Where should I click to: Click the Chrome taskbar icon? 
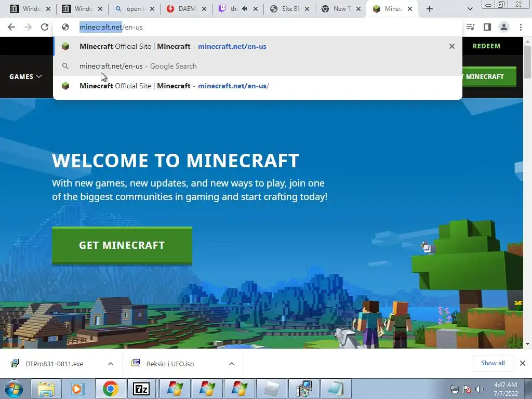110,389
